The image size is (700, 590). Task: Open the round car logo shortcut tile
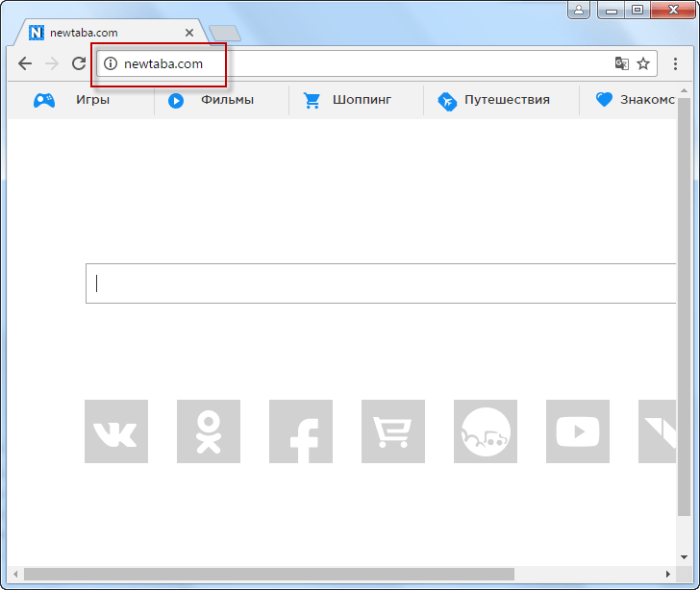pos(486,431)
